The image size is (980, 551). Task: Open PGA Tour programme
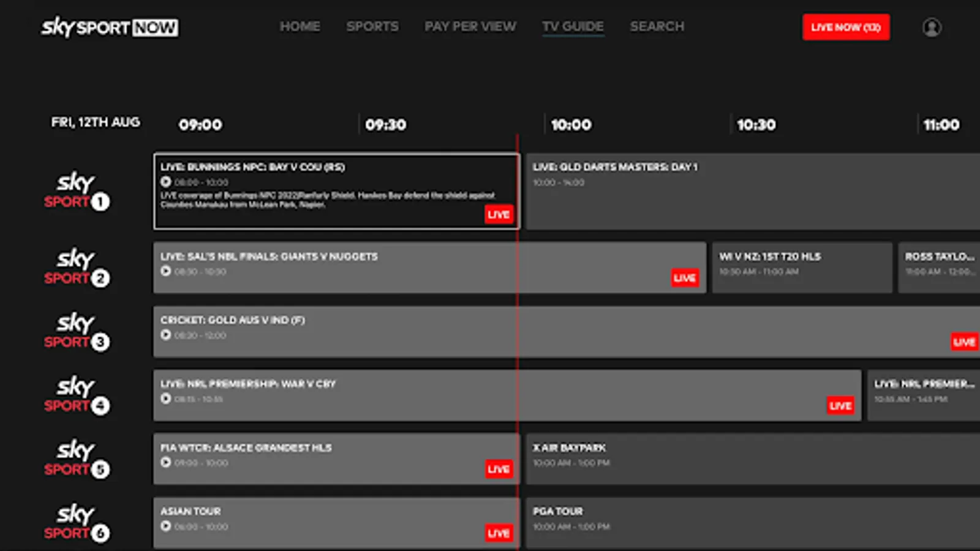coord(753,522)
